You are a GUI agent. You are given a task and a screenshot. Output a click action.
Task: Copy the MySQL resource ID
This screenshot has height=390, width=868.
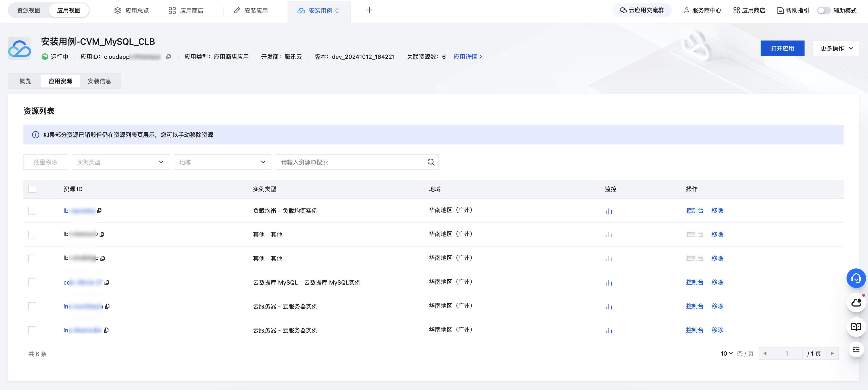point(107,282)
